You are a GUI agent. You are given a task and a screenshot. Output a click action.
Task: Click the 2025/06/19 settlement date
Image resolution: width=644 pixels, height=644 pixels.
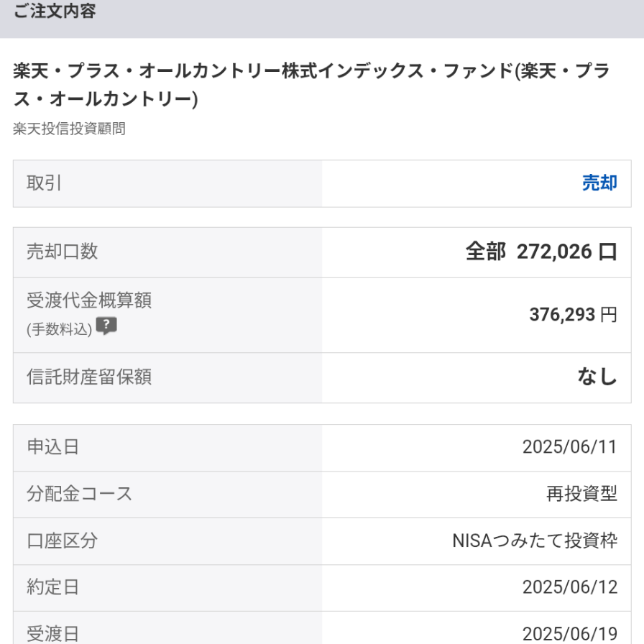point(569,633)
